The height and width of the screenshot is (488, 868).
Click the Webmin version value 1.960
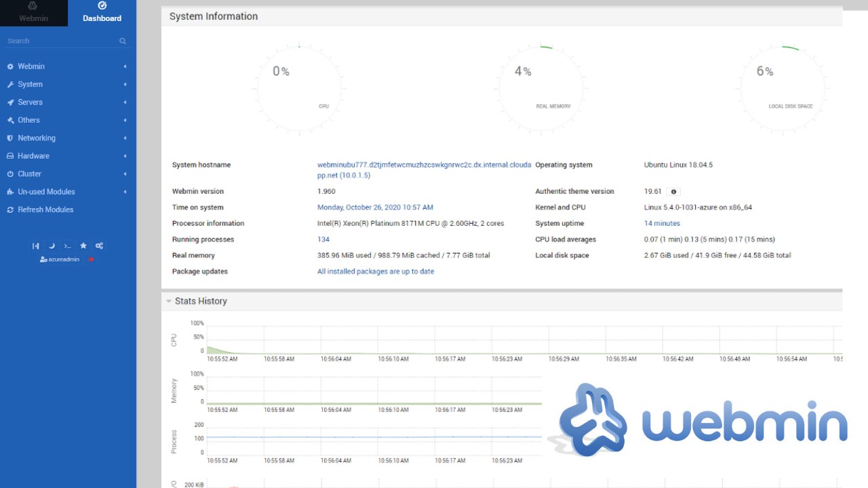click(x=326, y=192)
